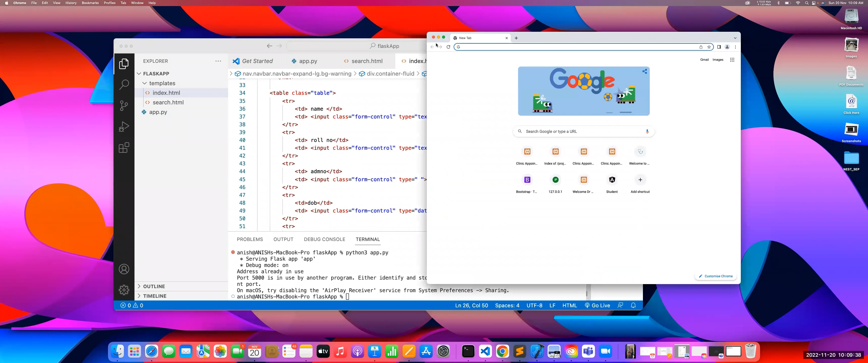Open the DEBUG CONSOLE panel tab
This screenshot has height=363, width=868.
[x=324, y=239]
